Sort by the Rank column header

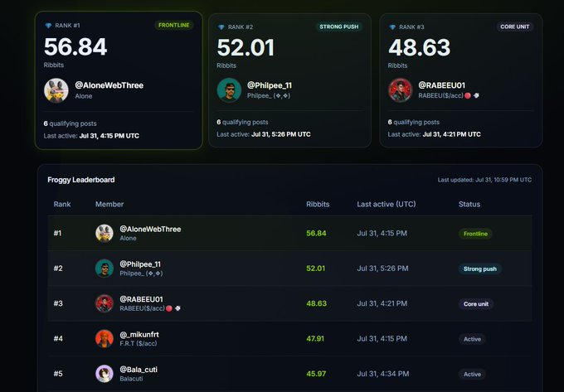point(62,204)
